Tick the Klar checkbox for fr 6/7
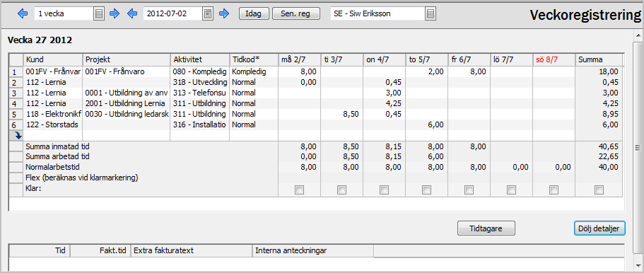This screenshot has width=644, height=273. coord(469,190)
